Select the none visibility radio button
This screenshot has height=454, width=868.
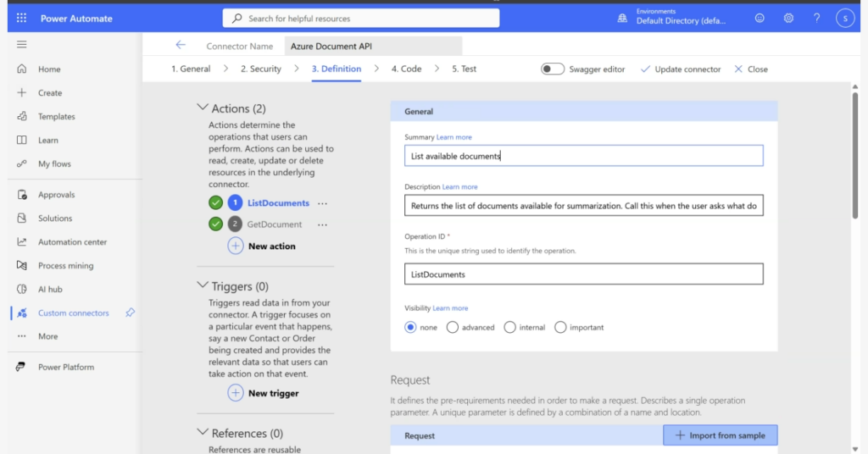coord(410,327)
